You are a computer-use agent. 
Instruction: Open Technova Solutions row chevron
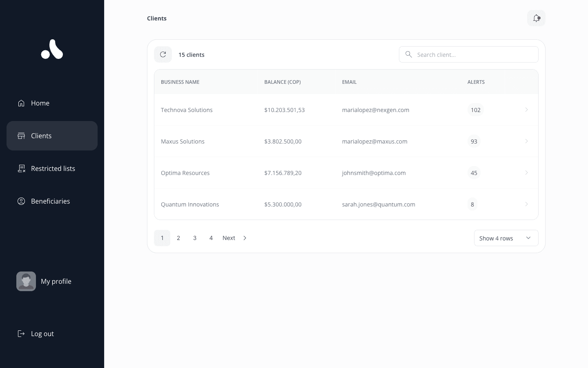pos(526,110)
